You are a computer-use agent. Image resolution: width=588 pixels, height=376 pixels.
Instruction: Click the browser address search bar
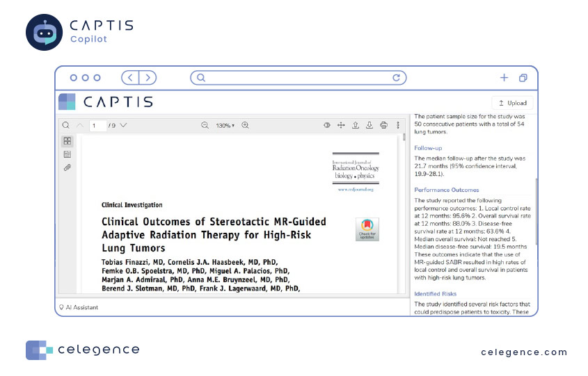click(298, 78)
